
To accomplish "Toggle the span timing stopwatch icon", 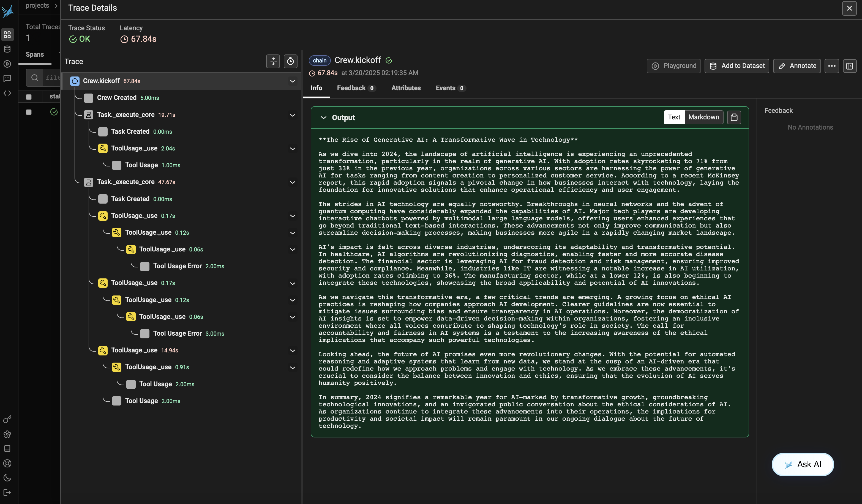I will [290, 61].
